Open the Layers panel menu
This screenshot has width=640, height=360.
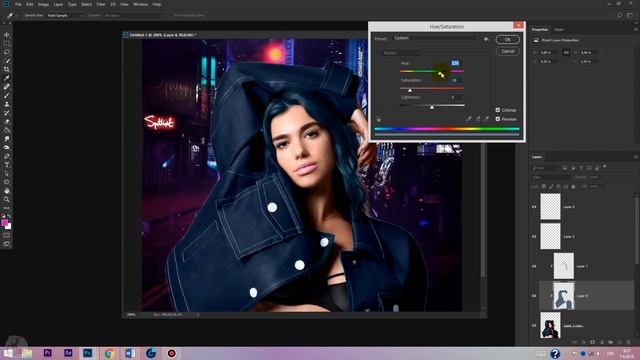tap(636, 157)
